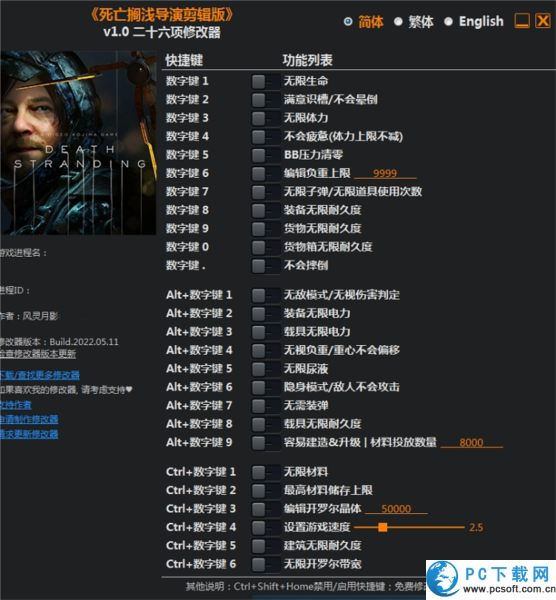Enable the 无限体力 toggle
This screenshot has height=600, width=556.
tap(265, 118)
